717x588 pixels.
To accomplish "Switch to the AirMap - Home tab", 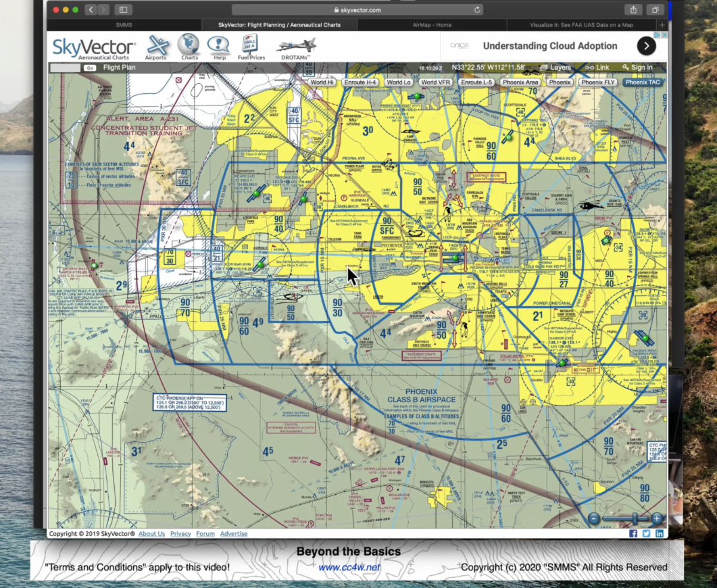I will click(432, 25).
